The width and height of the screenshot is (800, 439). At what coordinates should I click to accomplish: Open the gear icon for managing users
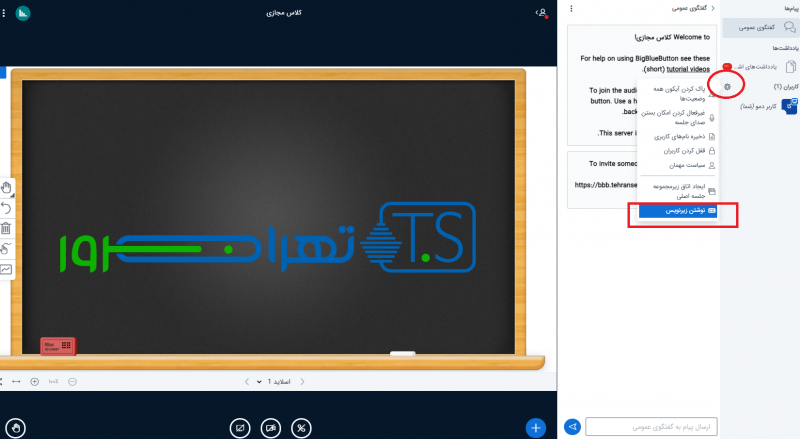[727, 87]
